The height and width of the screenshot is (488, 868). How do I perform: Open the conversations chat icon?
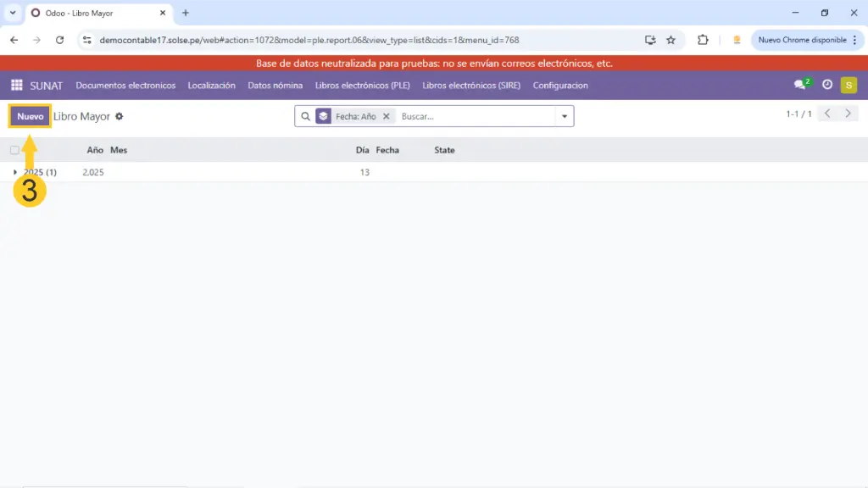[x=799, y=86]
